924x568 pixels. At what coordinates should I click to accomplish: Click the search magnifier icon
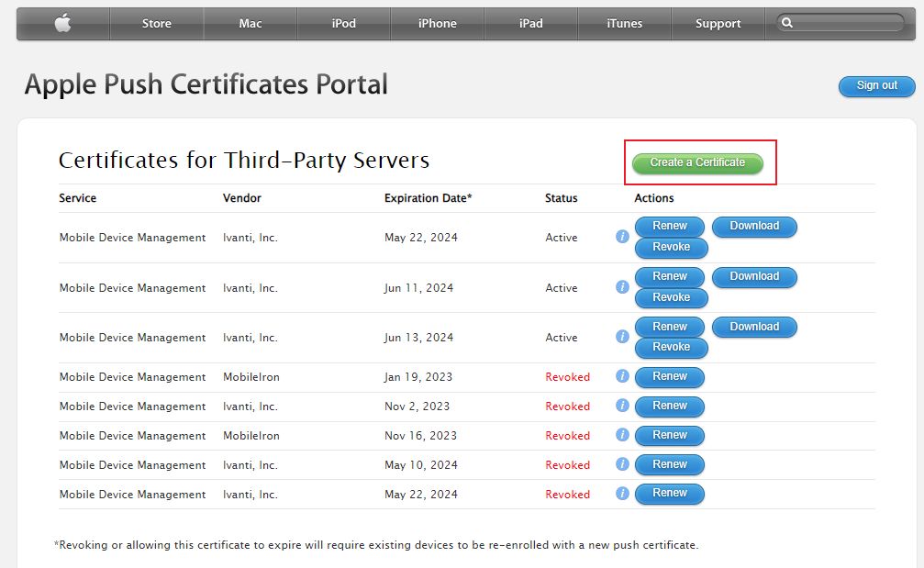click(x=787, y=23)
